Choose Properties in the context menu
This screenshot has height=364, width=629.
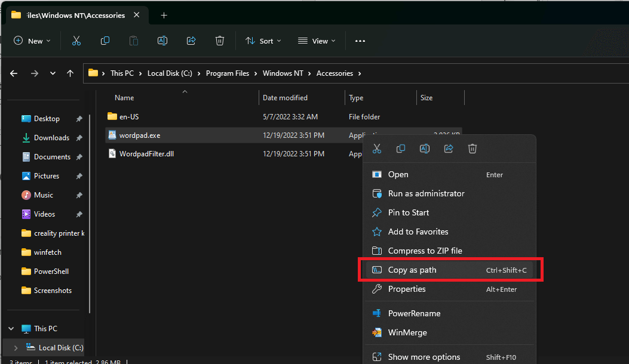pyautogui.click(x=449, y=289)
